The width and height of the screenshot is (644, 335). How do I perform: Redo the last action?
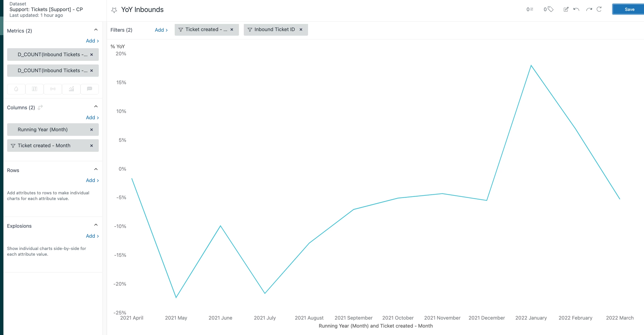pyautogui.click(x=589, y=9)
